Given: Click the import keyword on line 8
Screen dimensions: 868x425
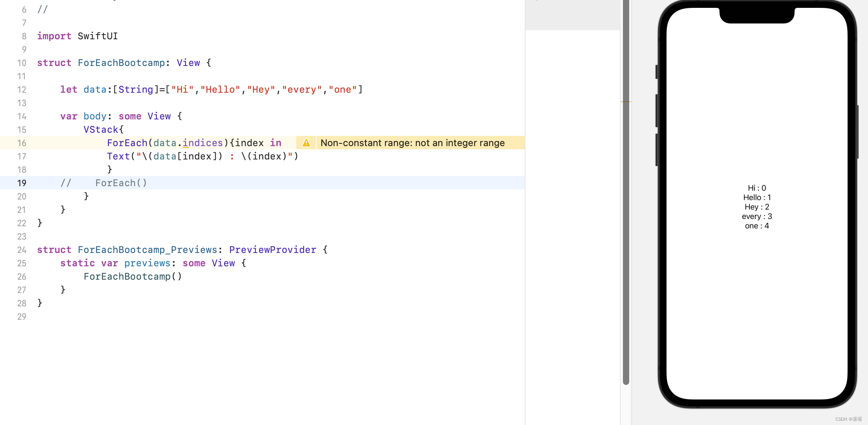Looking at the screenshot, I should click(54, 36).
